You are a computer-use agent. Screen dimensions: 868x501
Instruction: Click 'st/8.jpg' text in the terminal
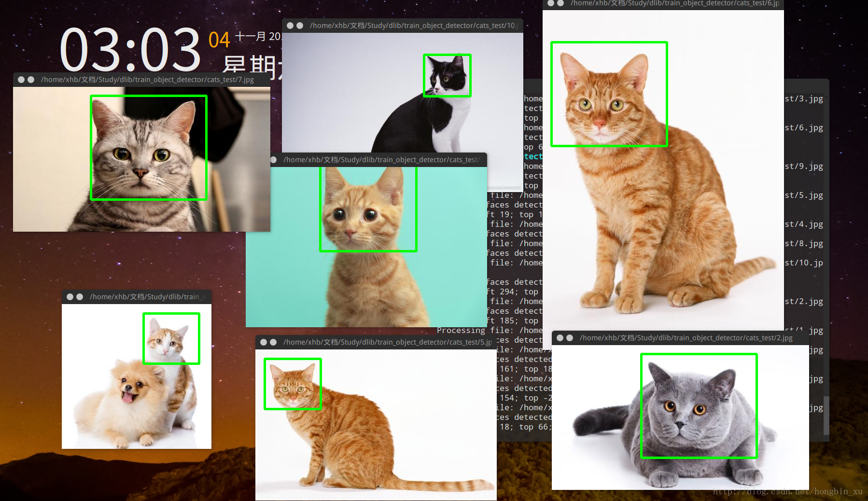click(804, 244)
